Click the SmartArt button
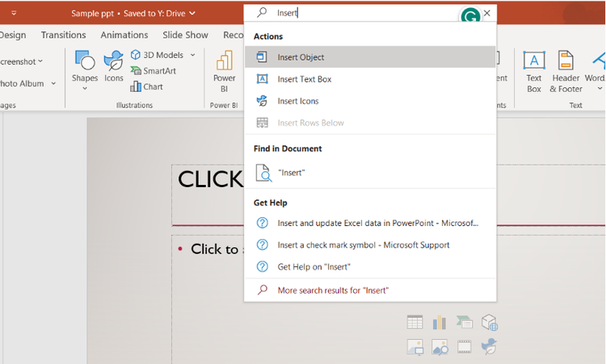Viewport: 606px width, 364px height. click(153, 71)
